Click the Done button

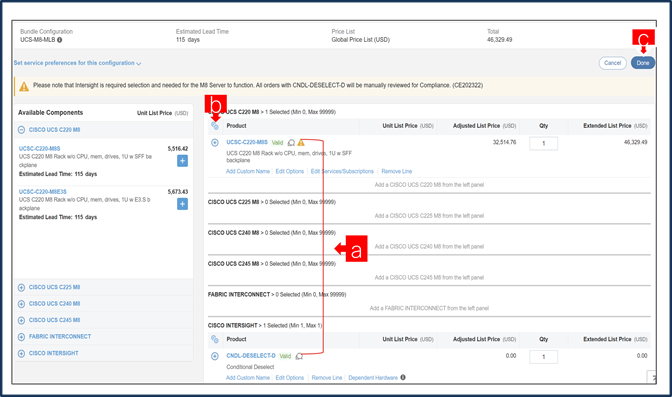pos(642,63)
